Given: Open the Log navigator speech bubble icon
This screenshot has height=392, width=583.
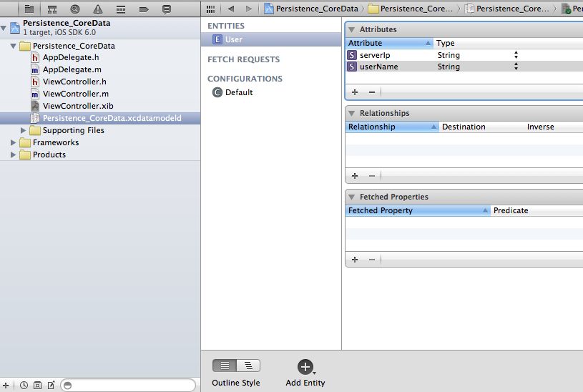Looking at the screenshot, I should point(167,9).
